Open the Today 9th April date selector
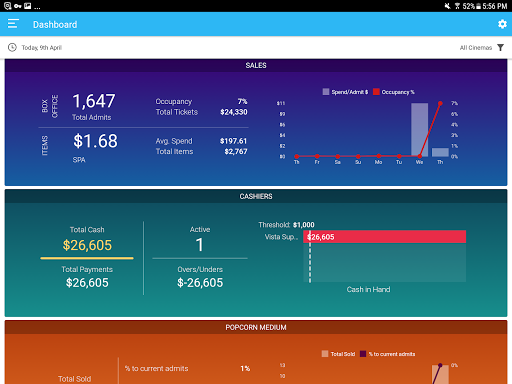 [42, 48]
